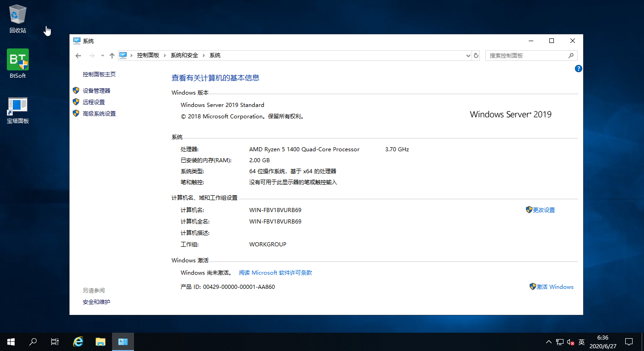Click the WORKGROUP value

coord(268,244)
